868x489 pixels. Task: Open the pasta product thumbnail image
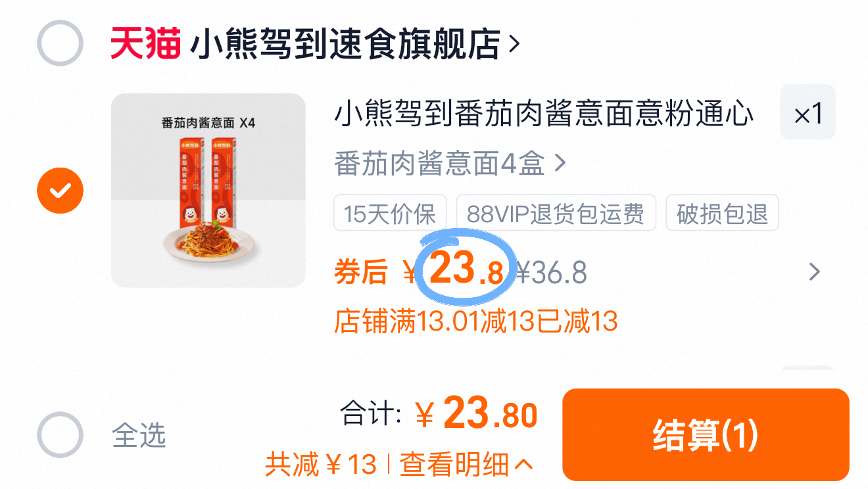pyautogui.click(x=208, y=191)
